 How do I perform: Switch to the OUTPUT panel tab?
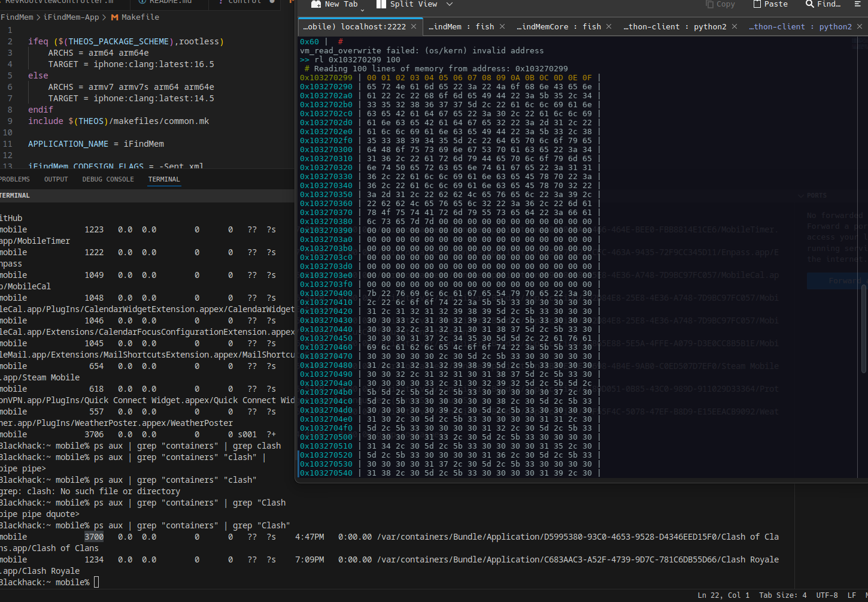56,179
